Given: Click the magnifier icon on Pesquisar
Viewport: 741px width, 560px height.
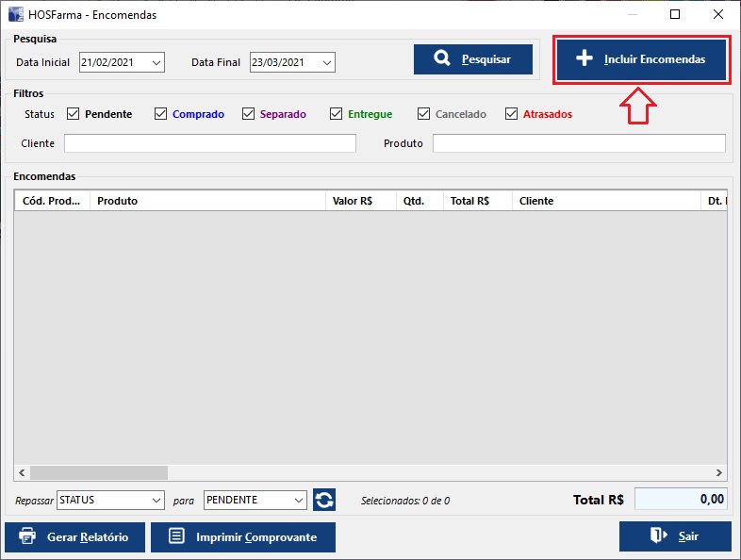Looking at the screenshot, I should [x=441, y=59].
